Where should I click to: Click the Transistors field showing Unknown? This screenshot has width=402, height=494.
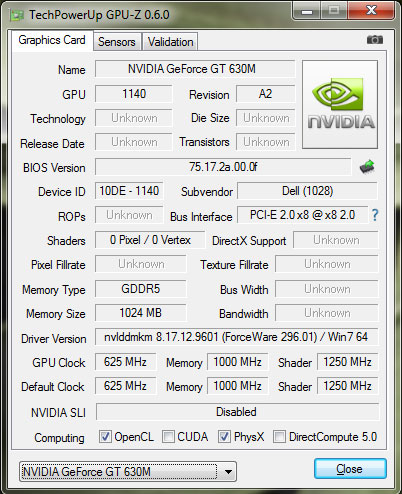tap(266, 142)
